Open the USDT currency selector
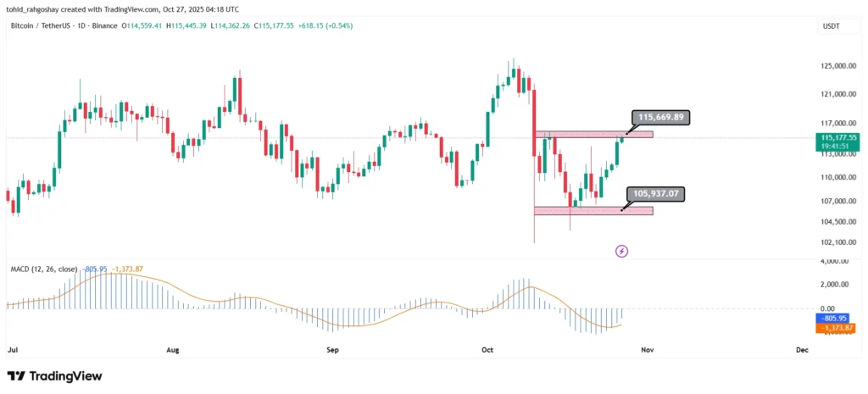This screenshot has width=868, height=394. 830,26
